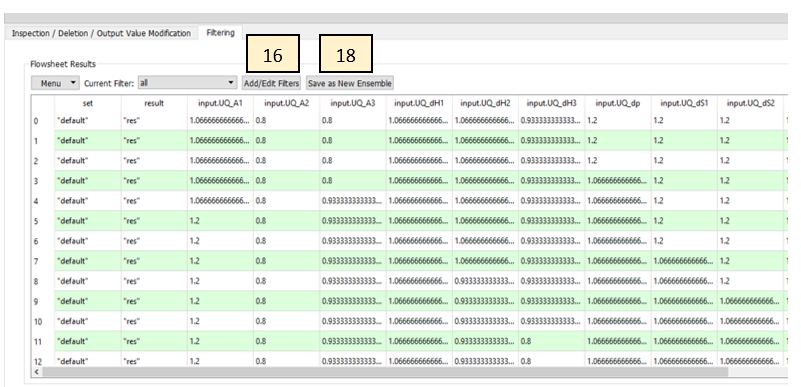The height and width of the screenshot is (387, 801).
Task: Open the Menu dropdown button
Action: 55,83
